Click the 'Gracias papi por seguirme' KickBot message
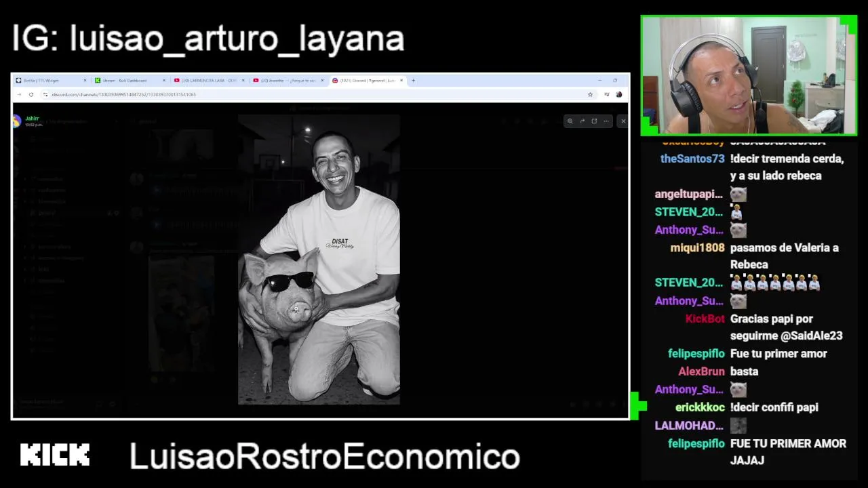 pos(786,327)
